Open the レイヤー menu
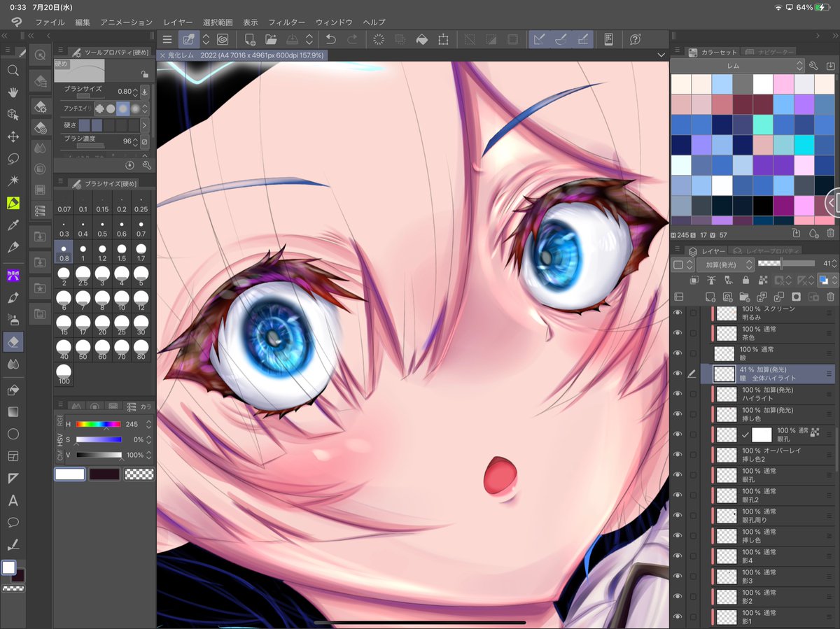840x629 pixels. [x=178, y=22]
